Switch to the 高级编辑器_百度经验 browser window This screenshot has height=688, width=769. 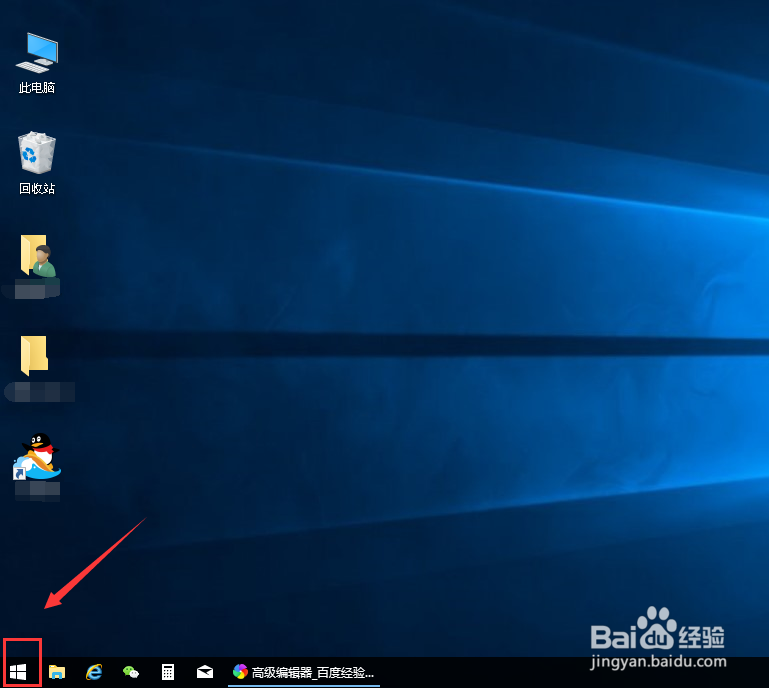(x=304, y=672)
